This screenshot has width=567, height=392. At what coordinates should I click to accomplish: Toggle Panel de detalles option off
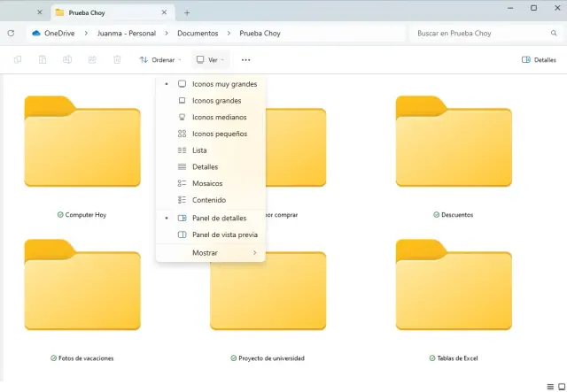pos(219,218)
